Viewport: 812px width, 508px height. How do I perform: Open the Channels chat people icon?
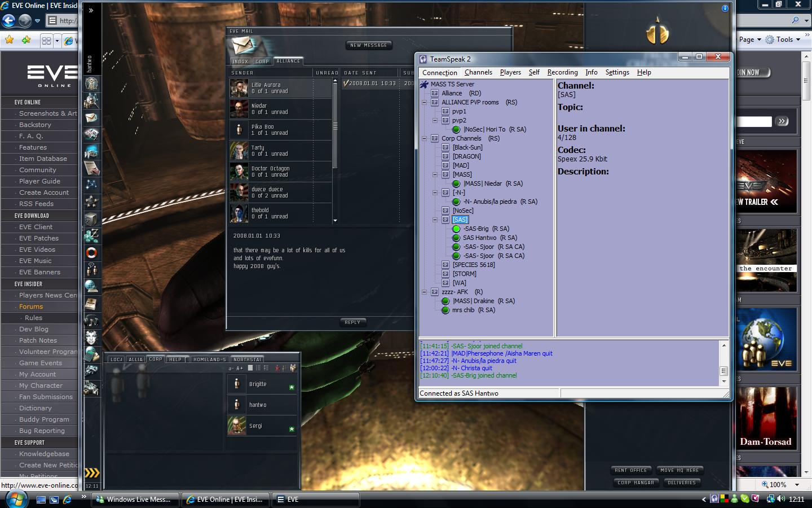[x=92, y=270]
